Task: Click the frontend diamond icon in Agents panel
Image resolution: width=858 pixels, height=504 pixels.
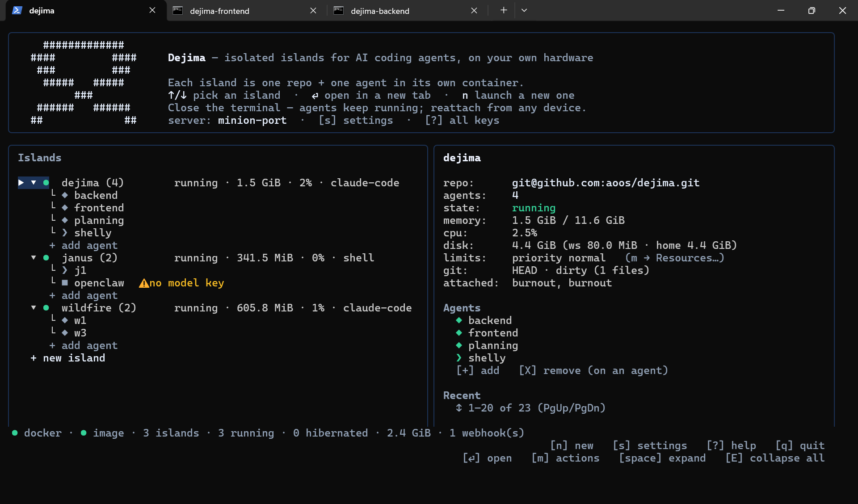Action: [459, 333]
